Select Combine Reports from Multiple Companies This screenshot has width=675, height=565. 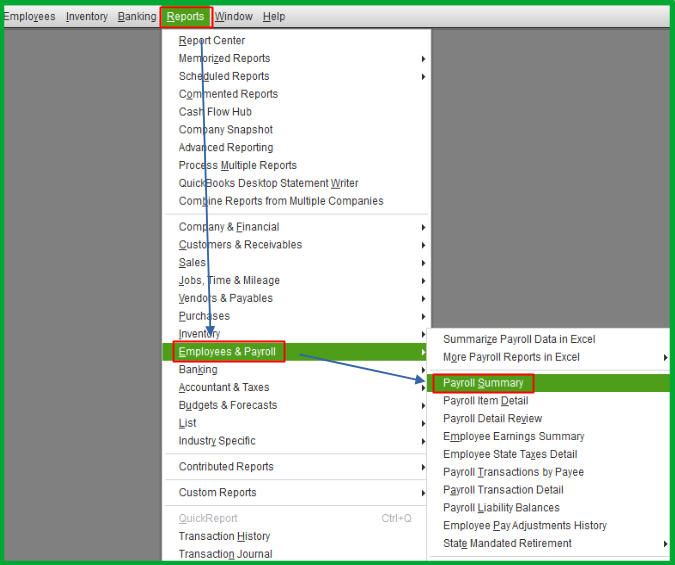[x=281, y=201]
